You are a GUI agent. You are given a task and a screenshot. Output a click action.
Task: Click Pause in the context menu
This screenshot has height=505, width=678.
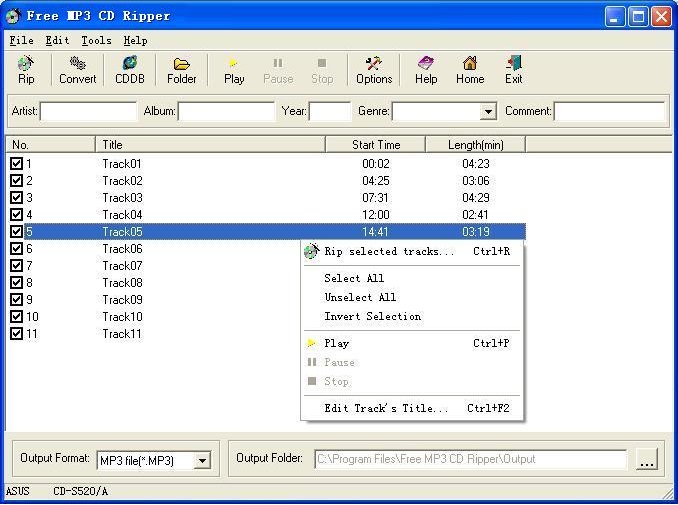click(x=412, y=362)
